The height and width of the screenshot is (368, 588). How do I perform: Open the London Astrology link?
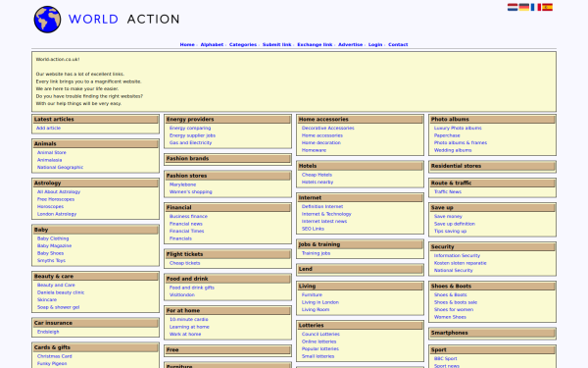coord(57,214)
